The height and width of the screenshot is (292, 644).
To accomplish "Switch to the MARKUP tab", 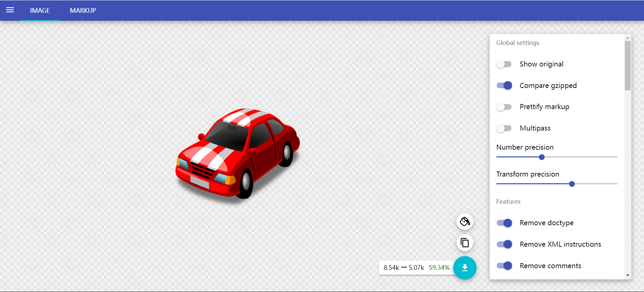I will 83,10.
